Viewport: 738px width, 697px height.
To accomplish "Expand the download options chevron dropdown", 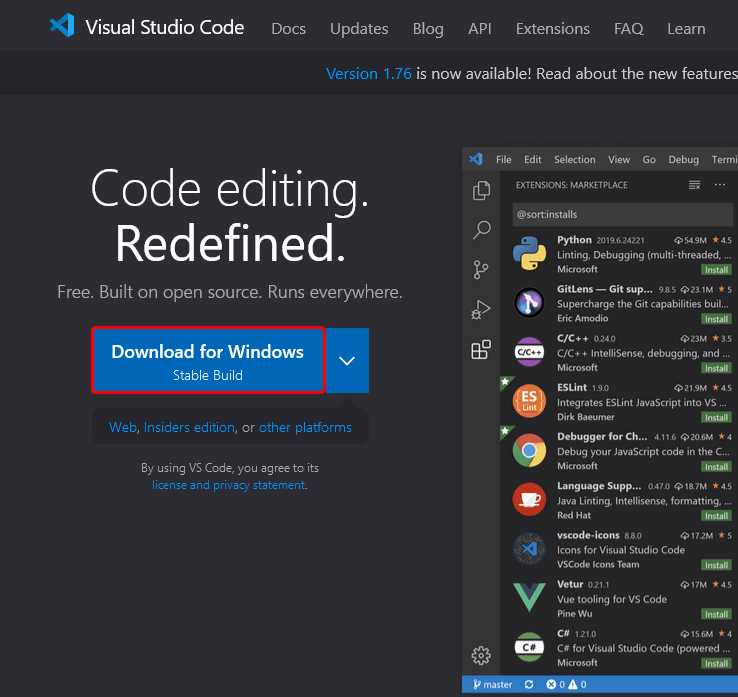I will pos(347,361).
